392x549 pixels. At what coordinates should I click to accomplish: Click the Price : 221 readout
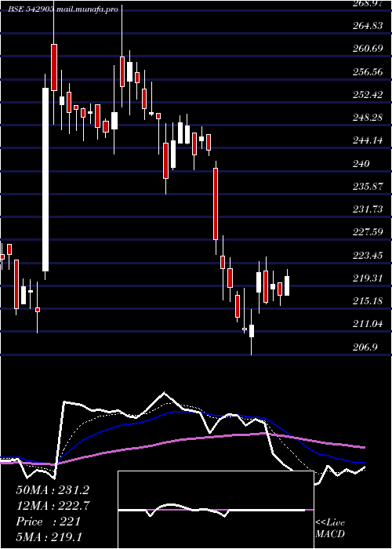pyautogui.click(x=48, y=522)
